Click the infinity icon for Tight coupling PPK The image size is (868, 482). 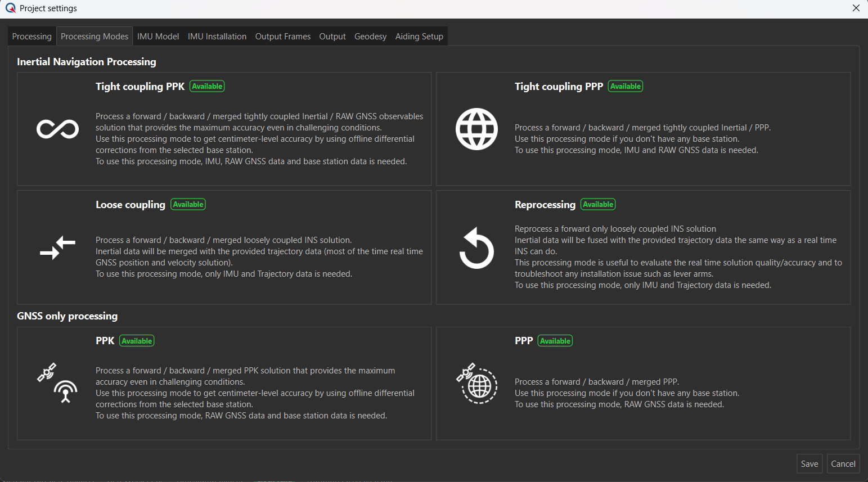57,129
